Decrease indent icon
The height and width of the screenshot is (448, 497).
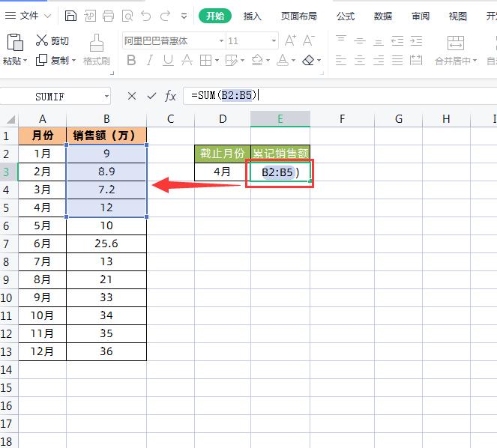(397, 41)
